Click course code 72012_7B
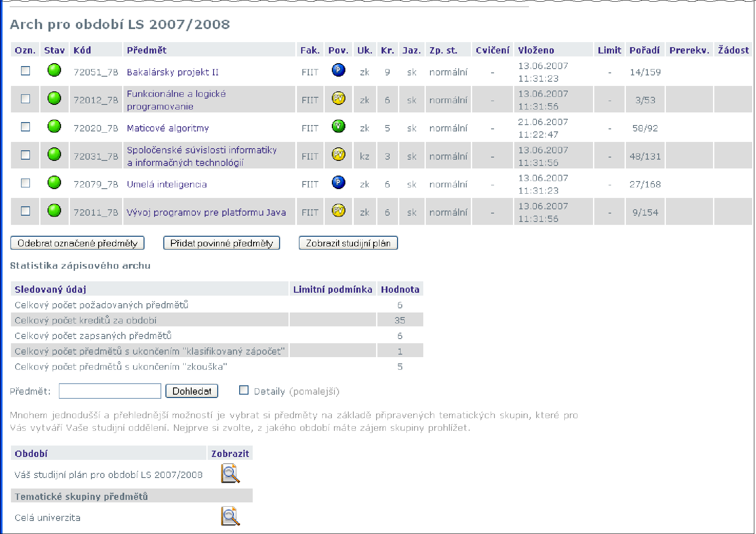Screen dimensions: 756x534 (x=96, y=100)
